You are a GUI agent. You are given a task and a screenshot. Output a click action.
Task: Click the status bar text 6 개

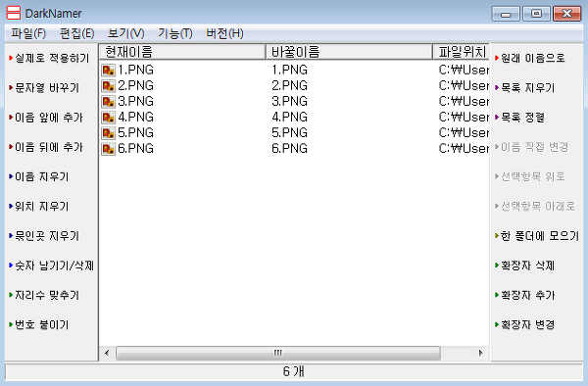point(294,371)
